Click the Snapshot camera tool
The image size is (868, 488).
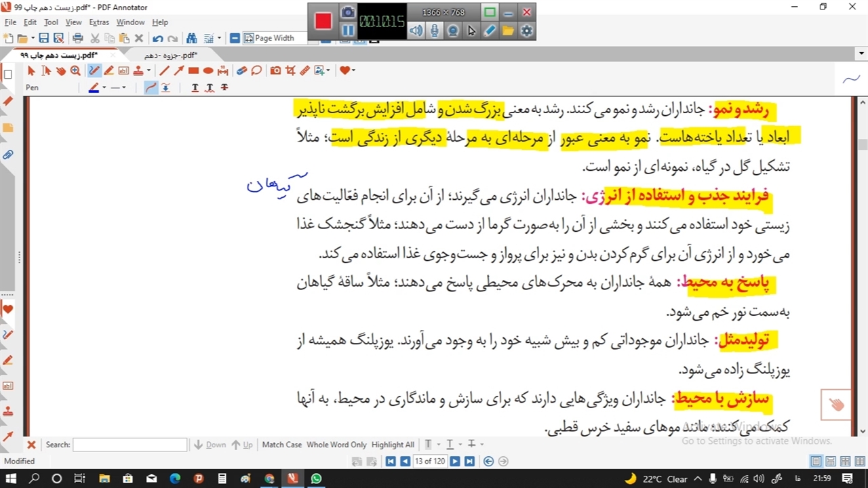point(275,70)
